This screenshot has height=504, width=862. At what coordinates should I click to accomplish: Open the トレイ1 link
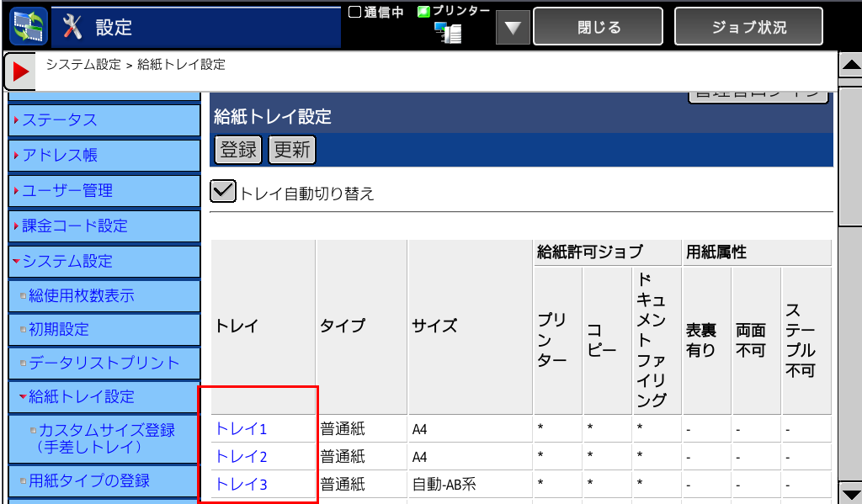(241, 429)
